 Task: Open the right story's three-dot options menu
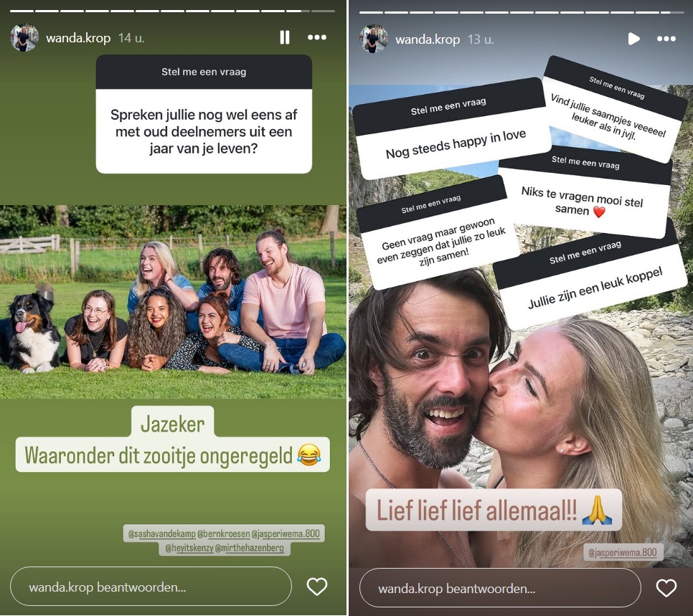pos(666,39)
